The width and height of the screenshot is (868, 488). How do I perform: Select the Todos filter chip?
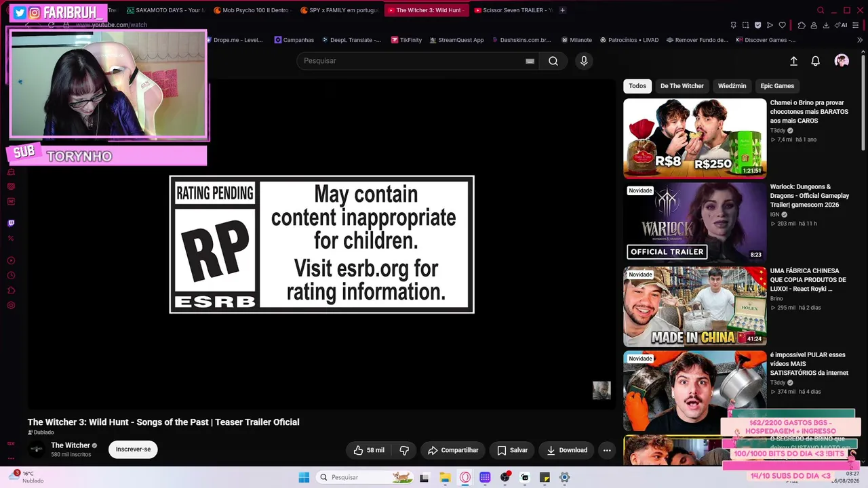(637, 86)
